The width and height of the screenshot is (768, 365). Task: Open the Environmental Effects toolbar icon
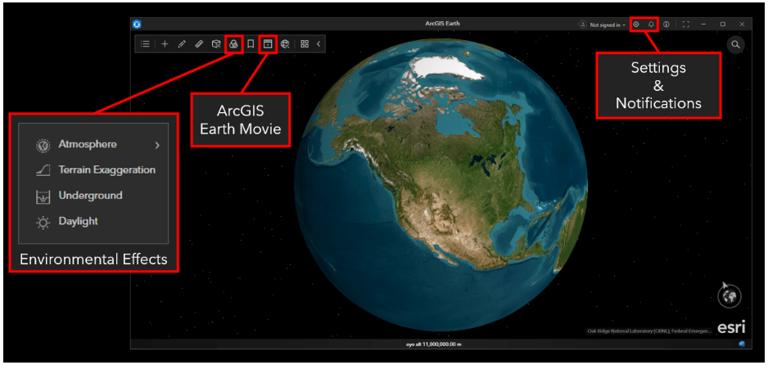[x=234, y=44]
